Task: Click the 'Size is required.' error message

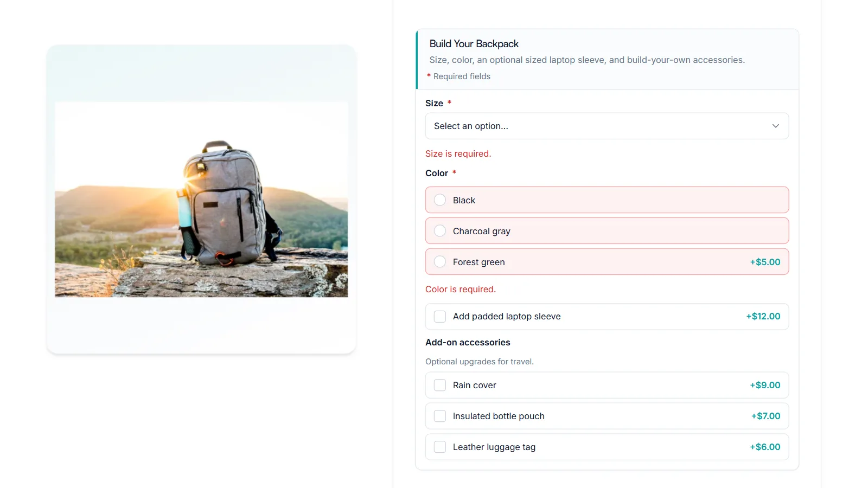Action: click(x=458, y=153)
